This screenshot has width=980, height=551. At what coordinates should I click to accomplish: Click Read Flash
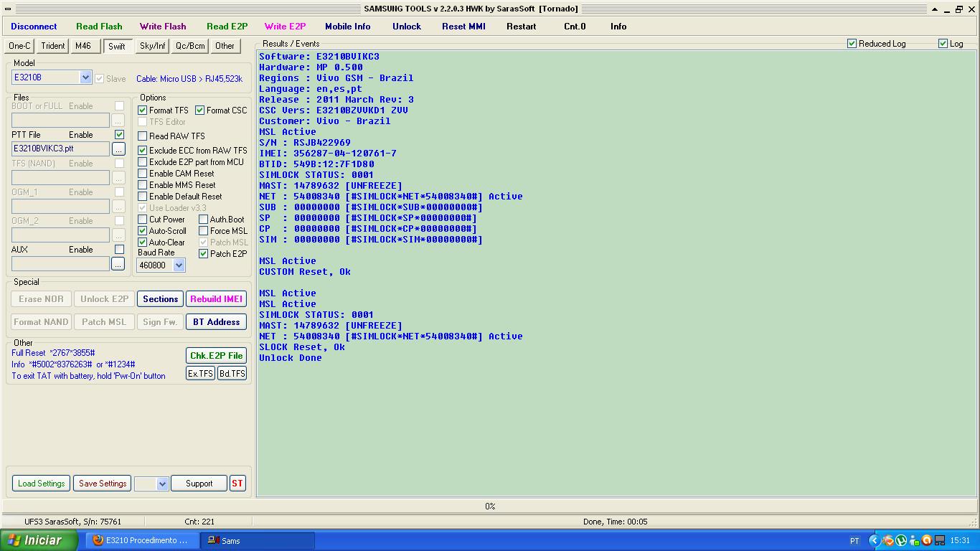pyautogui.click(x=99, y=27)
